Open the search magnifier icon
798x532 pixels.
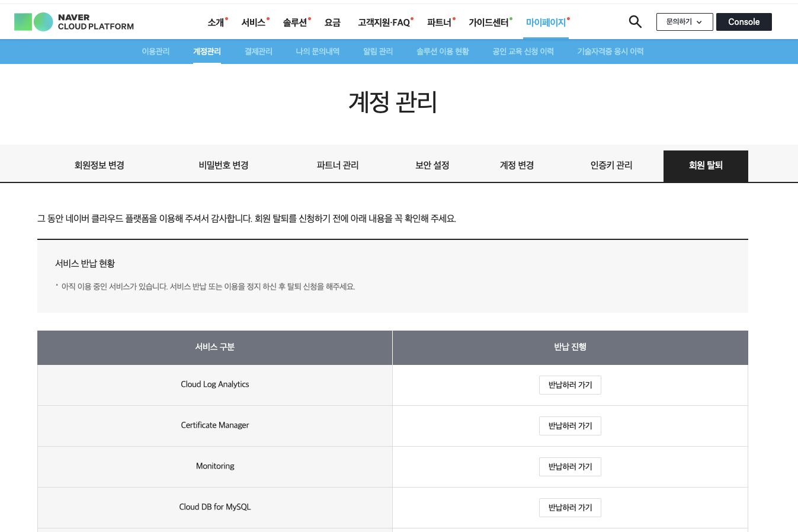pyautogui.click(x=635, y=22)
